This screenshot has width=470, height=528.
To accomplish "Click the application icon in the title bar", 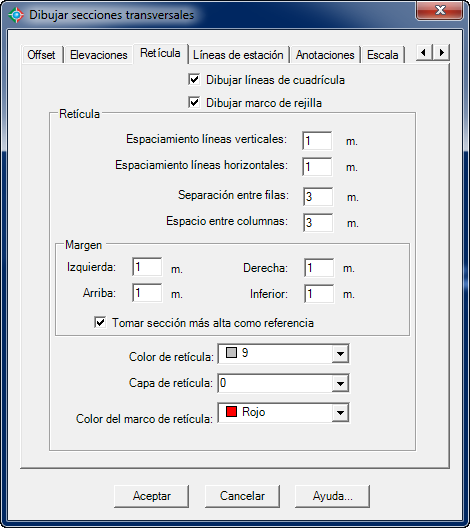I will [x=16, y=15].
